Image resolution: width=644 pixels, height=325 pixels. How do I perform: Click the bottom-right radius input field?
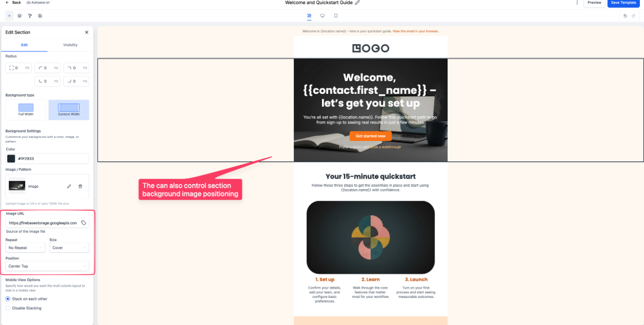[76, 81]
